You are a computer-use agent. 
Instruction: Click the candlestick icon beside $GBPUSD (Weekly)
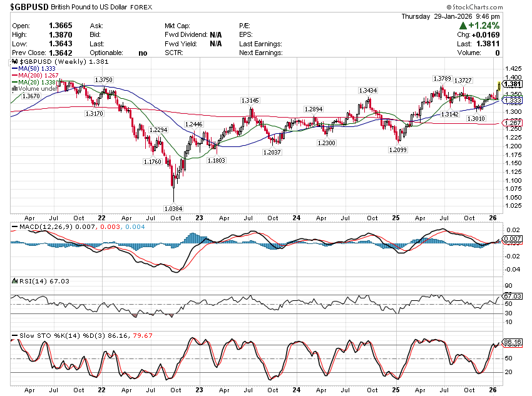(x=15, y=63)
